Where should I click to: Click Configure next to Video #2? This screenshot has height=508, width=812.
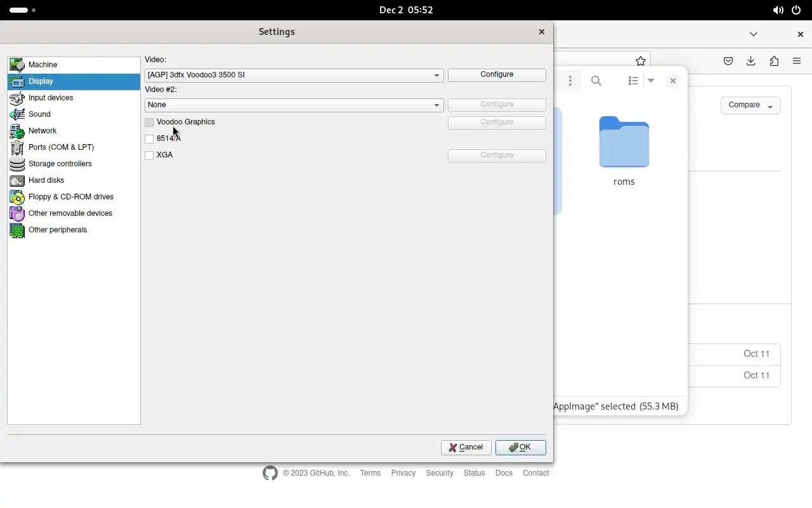497,105
